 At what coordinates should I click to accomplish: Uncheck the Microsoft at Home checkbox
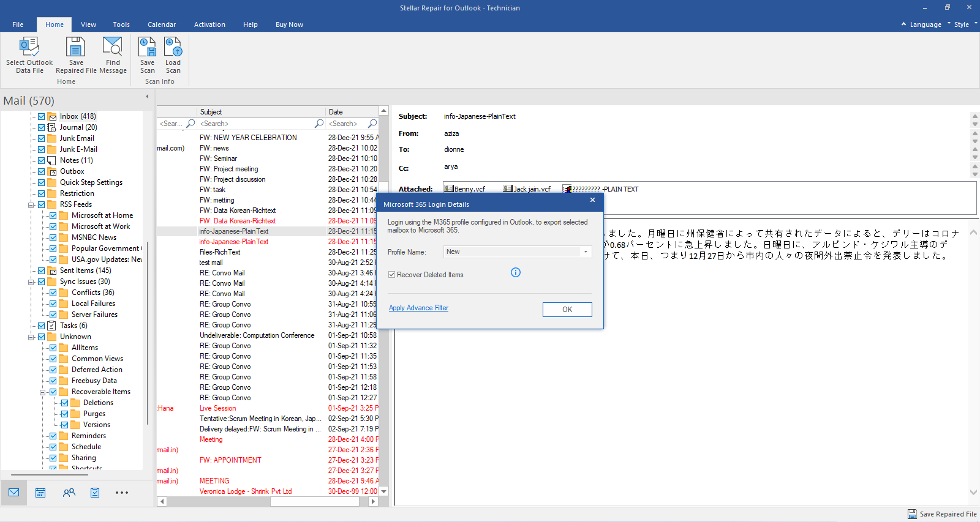(x=53, y=215)
